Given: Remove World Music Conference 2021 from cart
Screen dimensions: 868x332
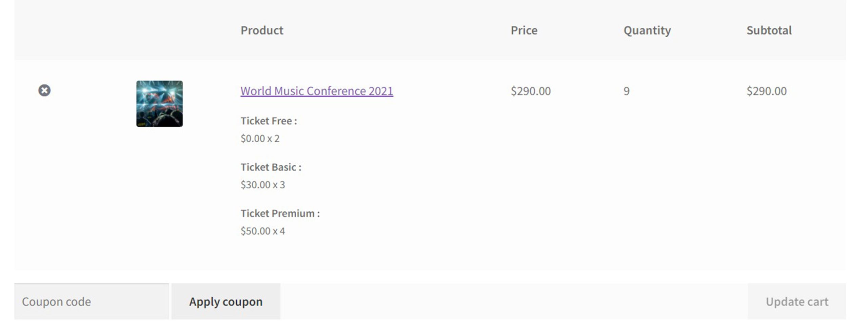Looking at the screenshot, I should coord(44,90).
